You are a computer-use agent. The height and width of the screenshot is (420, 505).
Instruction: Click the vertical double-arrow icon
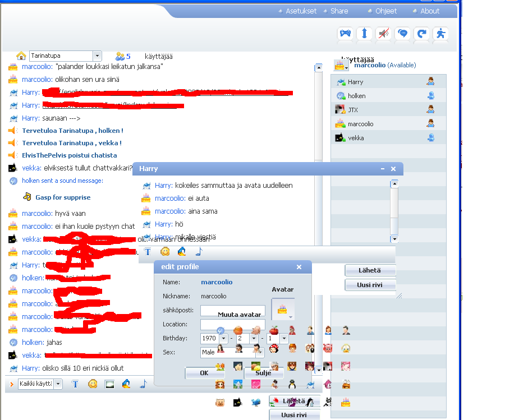(x=364, y=34)
